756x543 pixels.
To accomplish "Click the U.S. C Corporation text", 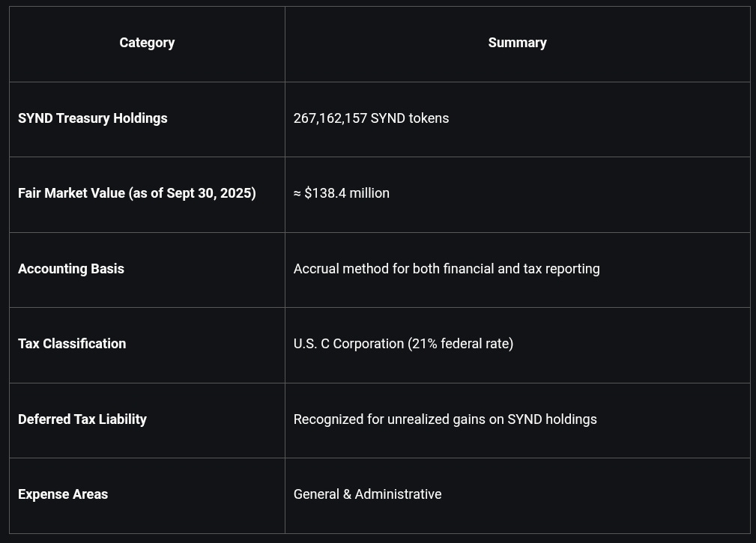I will point(348,344).
